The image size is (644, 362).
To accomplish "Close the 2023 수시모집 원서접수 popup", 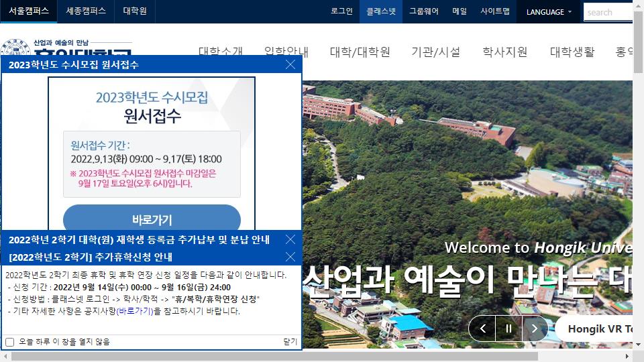I will tap(290, 65).
